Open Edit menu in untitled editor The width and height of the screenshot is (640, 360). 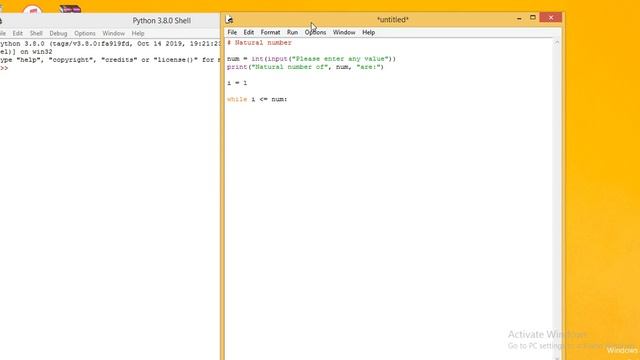249,32
